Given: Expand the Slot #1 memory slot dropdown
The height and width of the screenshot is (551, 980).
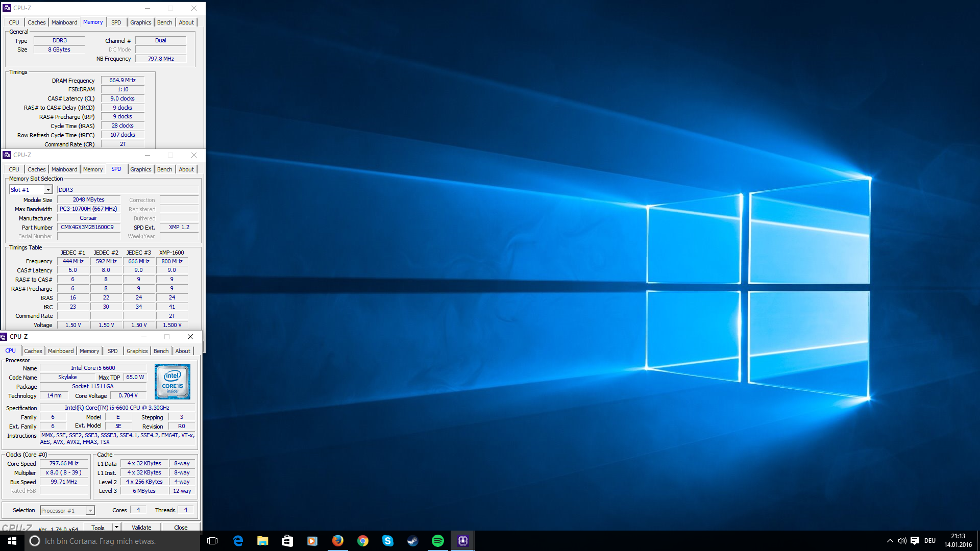Looking at the screenshot, I should pos(48,190).
